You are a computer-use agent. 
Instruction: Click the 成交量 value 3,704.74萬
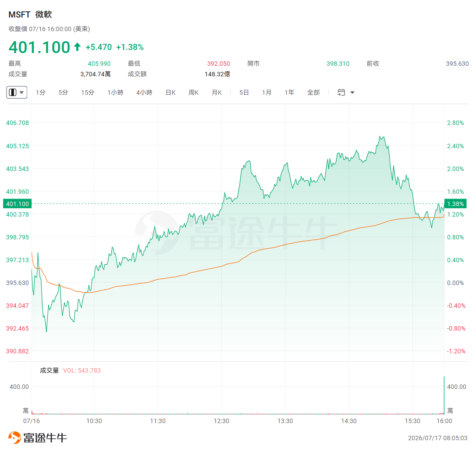point(95,74)
